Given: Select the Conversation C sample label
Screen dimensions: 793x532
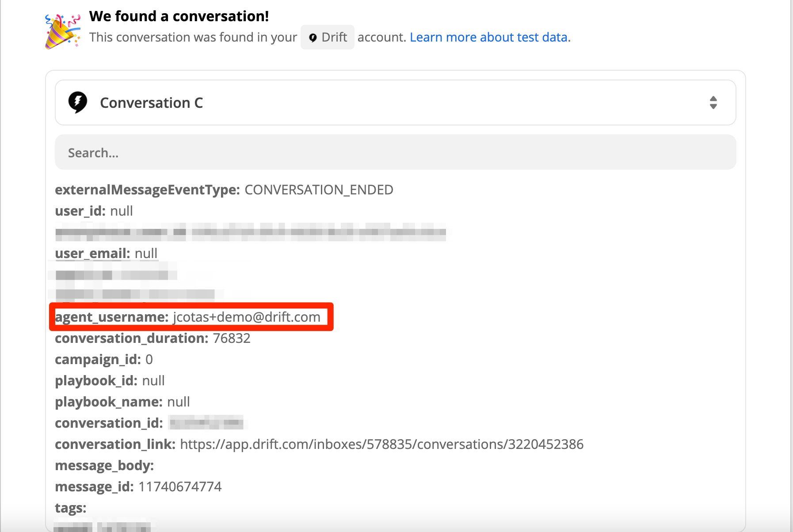Looking at the screenshot, I should [x=151, y=103].
